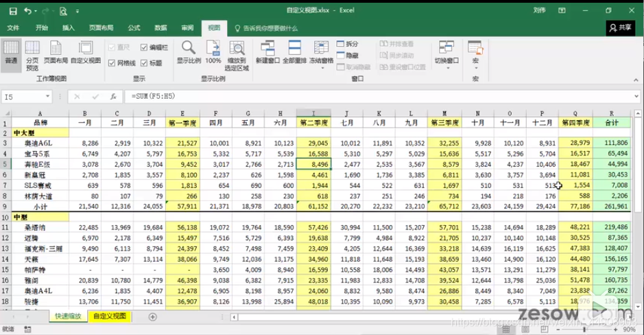Viewport: 644px width, 335px height.
Task: Click the Ribbon Display Options icon
Action: pyautogui.click(x=562, y=11)
